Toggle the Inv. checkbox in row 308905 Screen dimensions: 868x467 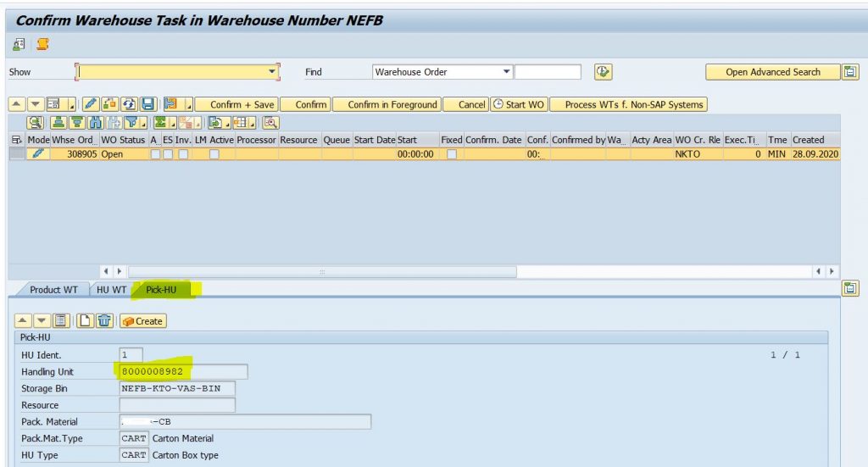coord(183,153)
